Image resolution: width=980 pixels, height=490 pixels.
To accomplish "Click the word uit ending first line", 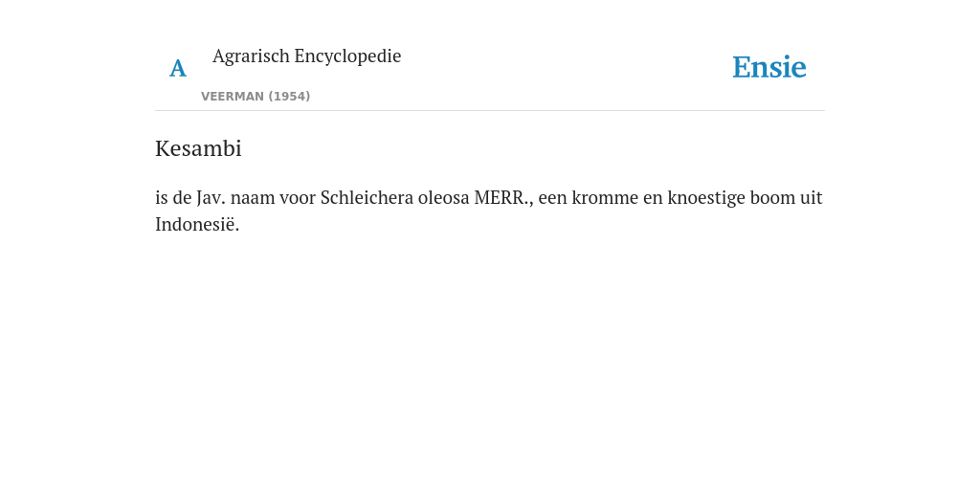I will point(810,197).
